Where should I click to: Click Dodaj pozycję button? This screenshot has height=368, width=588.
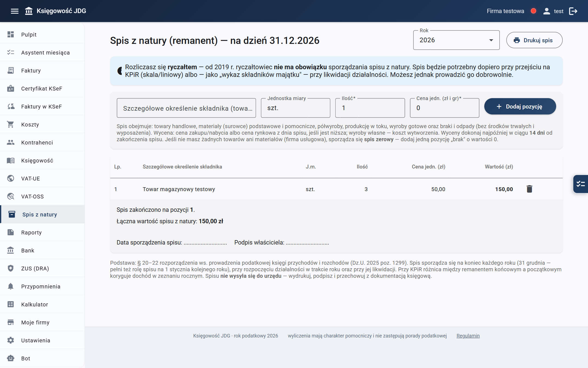520,106
